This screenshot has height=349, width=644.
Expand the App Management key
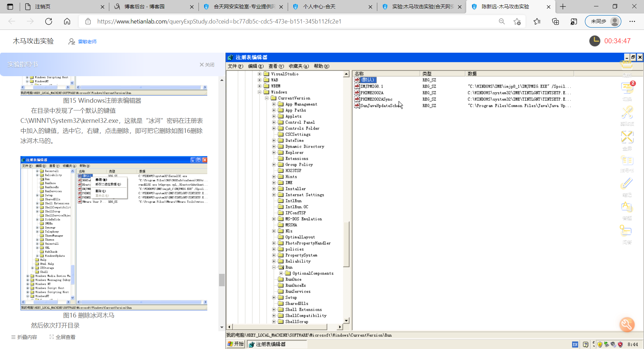274,104
